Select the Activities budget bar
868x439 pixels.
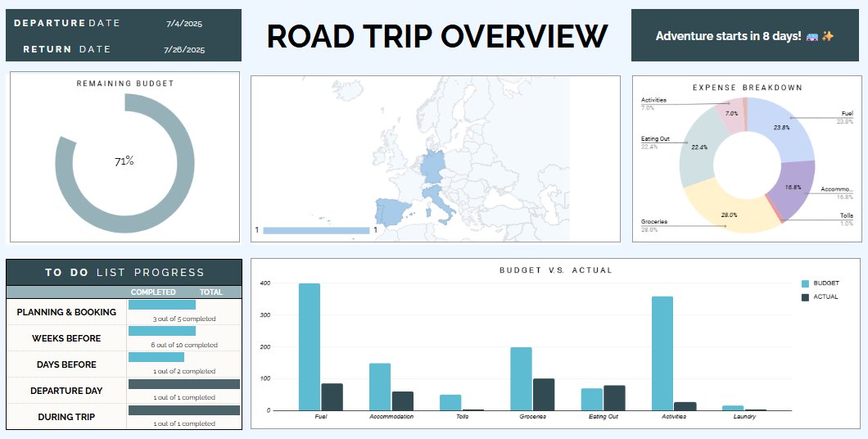(662, 354)
